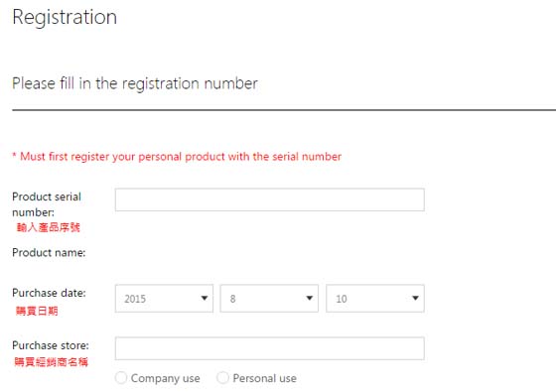The width and height of the screenshot is (556, 392).
Task: Click the Purchase store text field
Action: click(269, 348)
